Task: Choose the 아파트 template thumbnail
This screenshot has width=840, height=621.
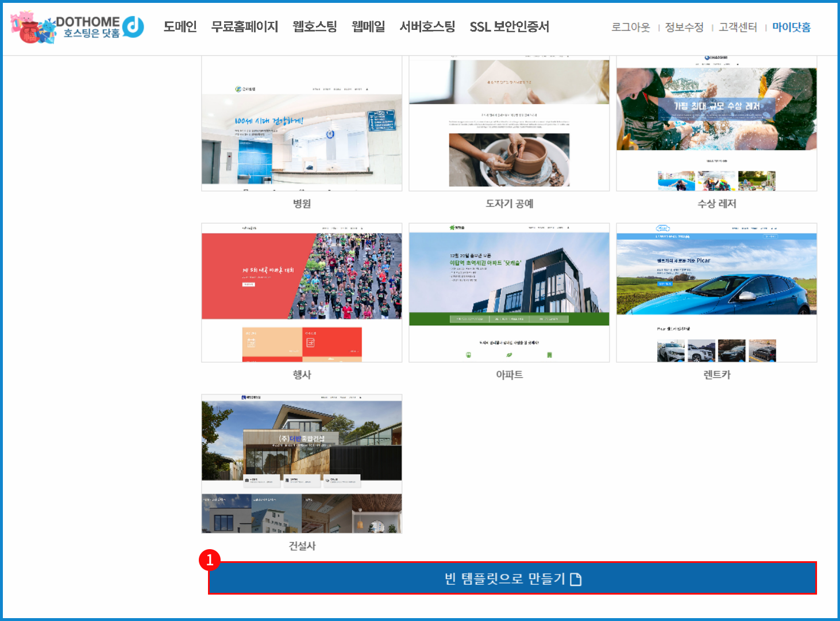Action: click(x=509, y=293)
